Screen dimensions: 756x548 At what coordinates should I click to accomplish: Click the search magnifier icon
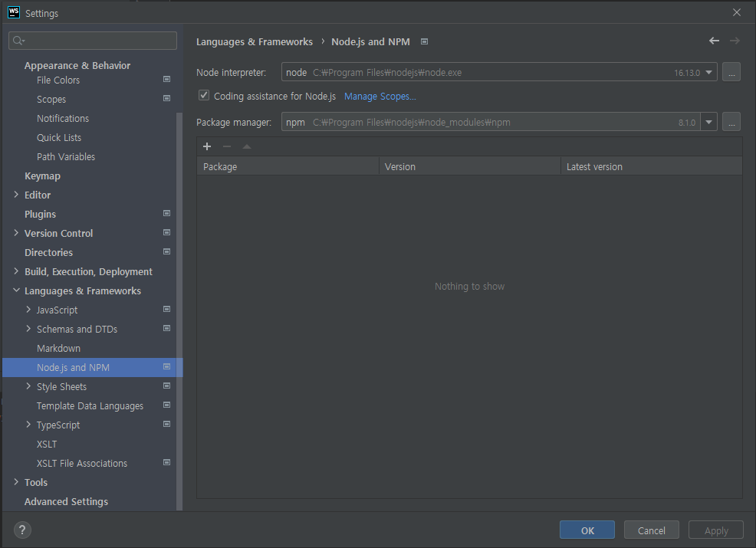pyautogui.click(x=18, y=41)
